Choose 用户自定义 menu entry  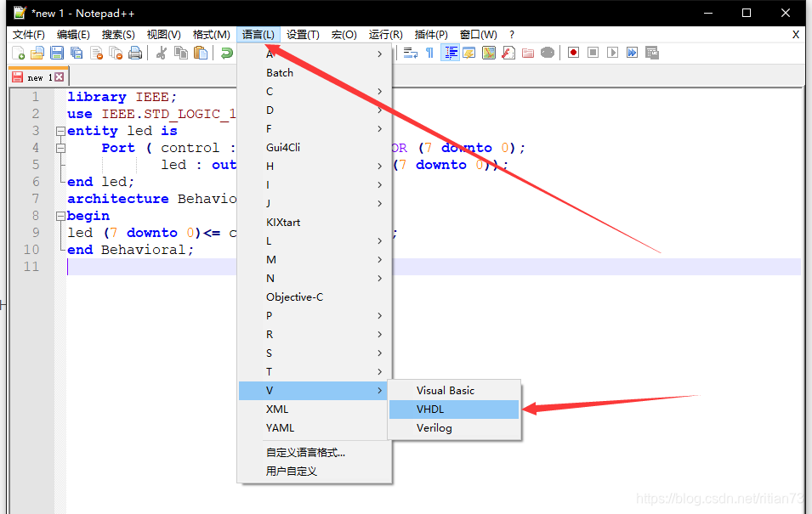[x=315, y=472]
